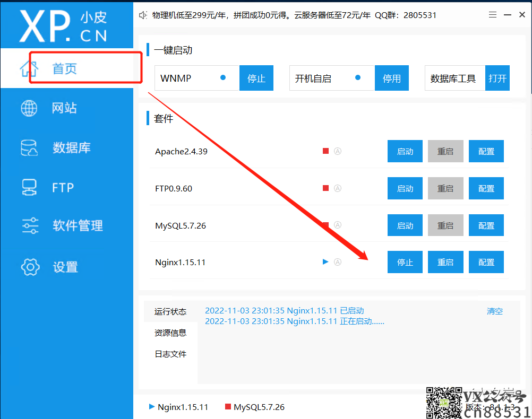The height and width of the screenshot is (419, 532).
Task: Select the MySQL5.7.26 suite name
Action: tap(181, 225)
